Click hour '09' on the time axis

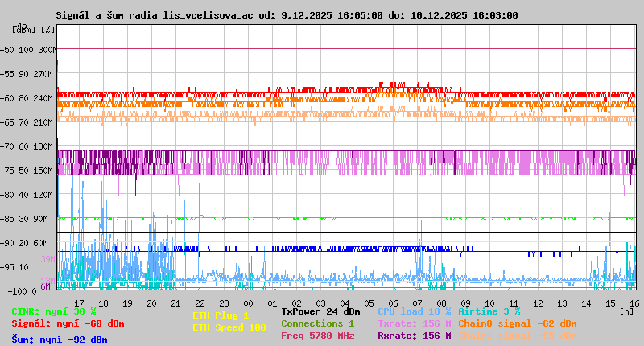click(x=465, y=303)
